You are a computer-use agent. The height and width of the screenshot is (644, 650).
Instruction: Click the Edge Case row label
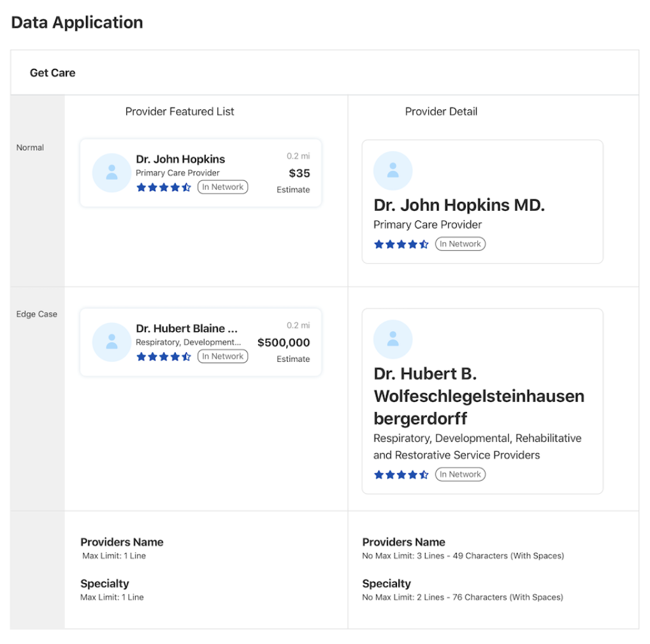click(37, 314)
